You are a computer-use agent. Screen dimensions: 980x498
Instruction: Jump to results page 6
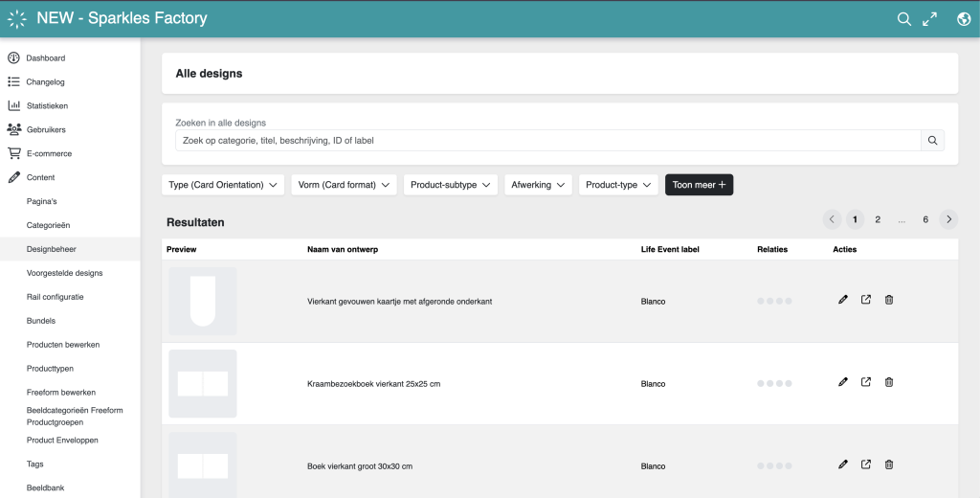pyautogui.click(x=925, y=219)
